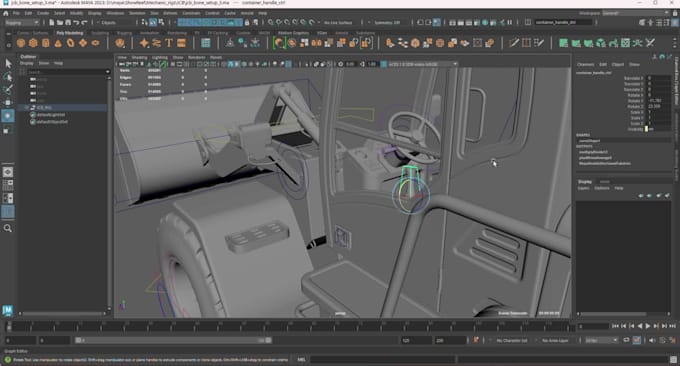The width and height of the screenshot is (680, 366).
Task: Create a polygon torus from the shelf
Action: (70, 43)
